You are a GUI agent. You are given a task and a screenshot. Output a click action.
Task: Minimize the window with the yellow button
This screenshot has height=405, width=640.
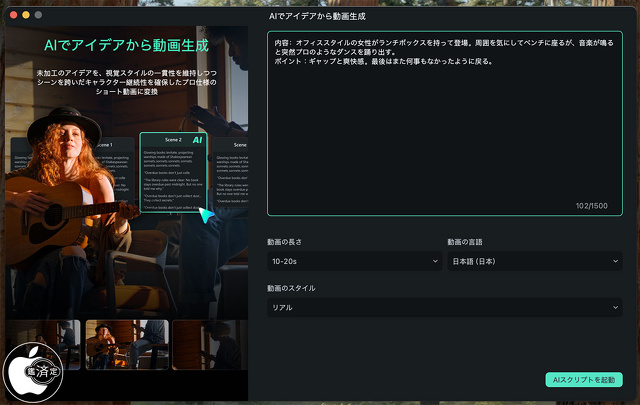(x=26, y=15)
